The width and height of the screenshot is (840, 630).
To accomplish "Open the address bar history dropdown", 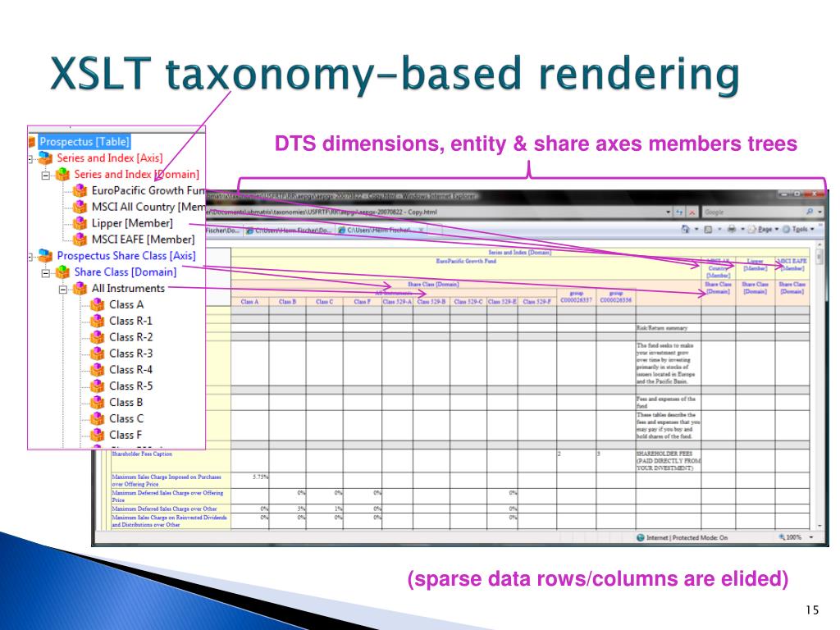I will pyautogui.click(x=668, y=212).
